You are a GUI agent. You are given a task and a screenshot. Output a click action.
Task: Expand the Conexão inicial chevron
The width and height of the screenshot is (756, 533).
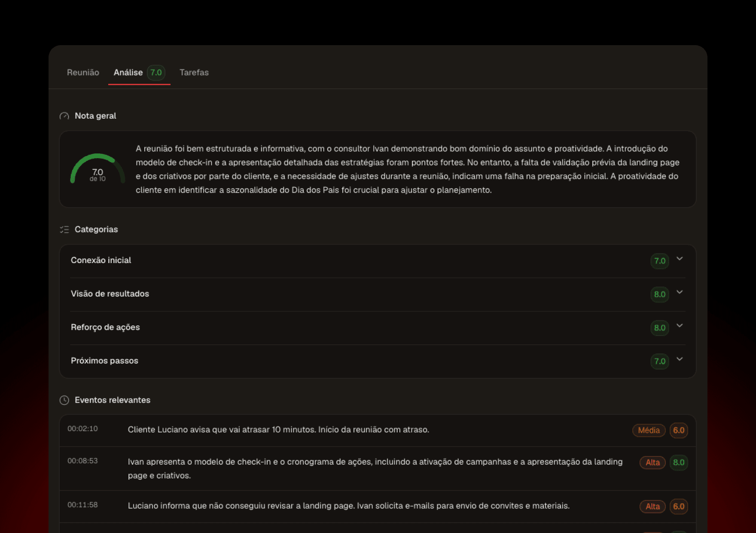point(680,259)
